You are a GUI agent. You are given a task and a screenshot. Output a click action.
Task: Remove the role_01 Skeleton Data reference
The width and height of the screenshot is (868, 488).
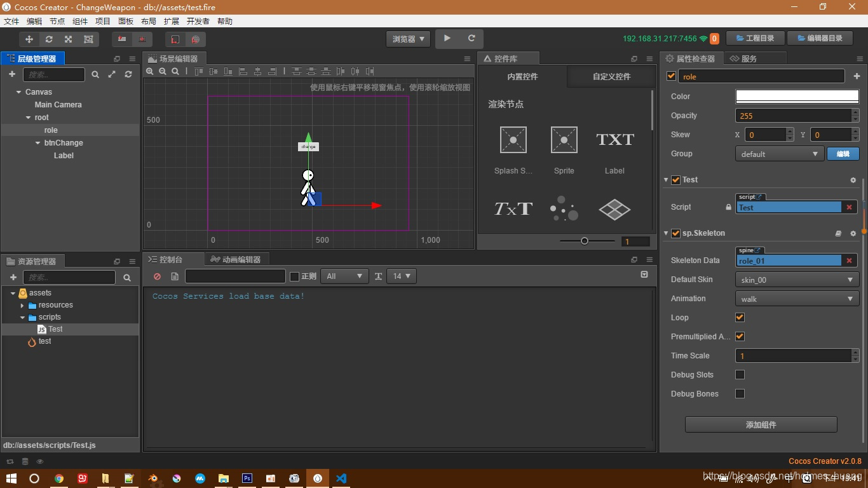point(849,261)
